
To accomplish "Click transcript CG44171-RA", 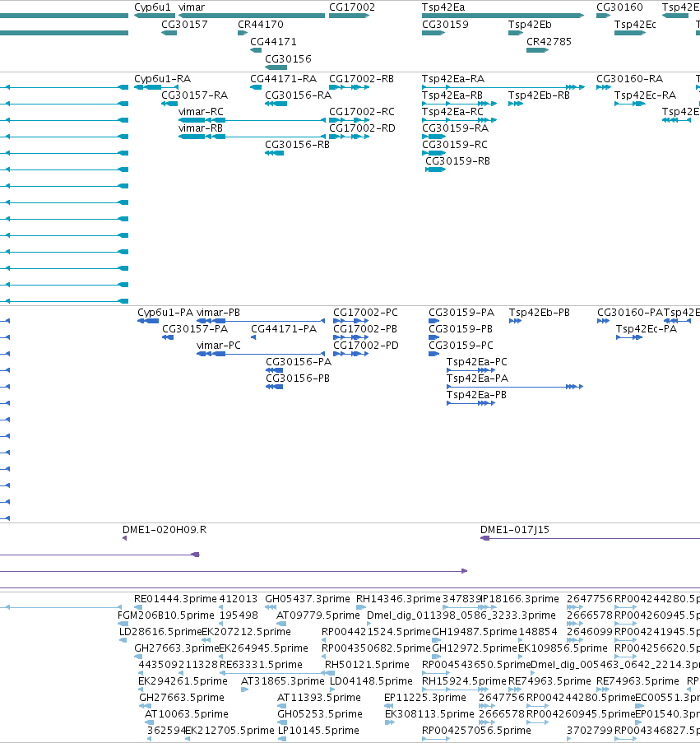I will point(283,79).
